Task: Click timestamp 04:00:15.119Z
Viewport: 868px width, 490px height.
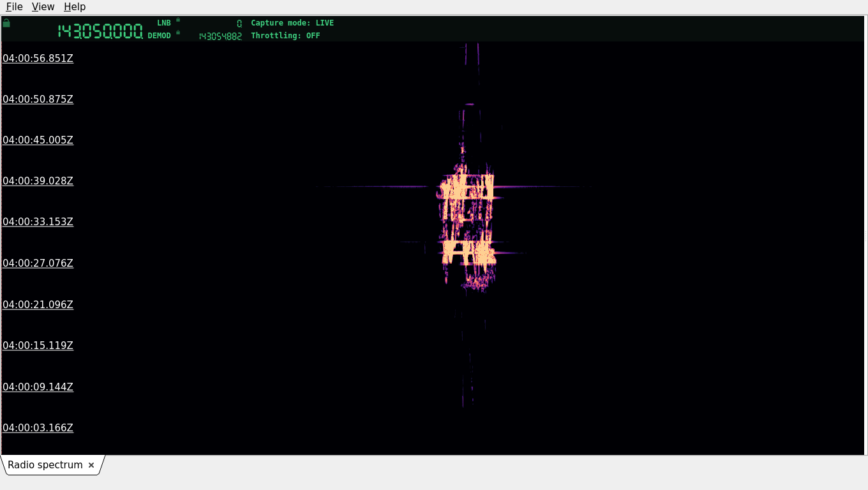Action: [x=38, y=346]
